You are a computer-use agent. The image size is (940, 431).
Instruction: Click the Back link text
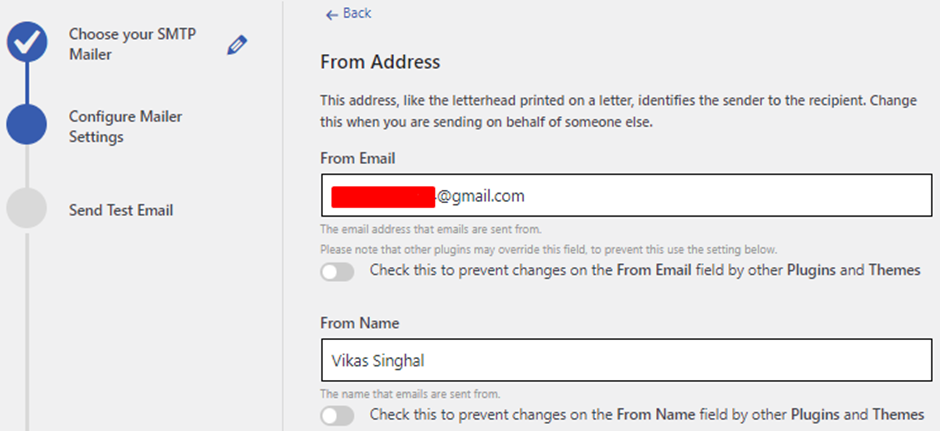357,13
